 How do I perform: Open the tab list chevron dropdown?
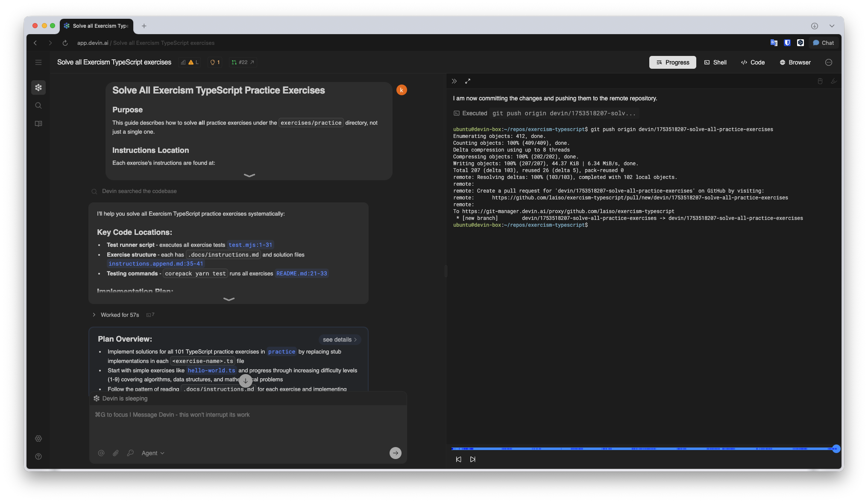pyautogui.click(x=832, y=26)
